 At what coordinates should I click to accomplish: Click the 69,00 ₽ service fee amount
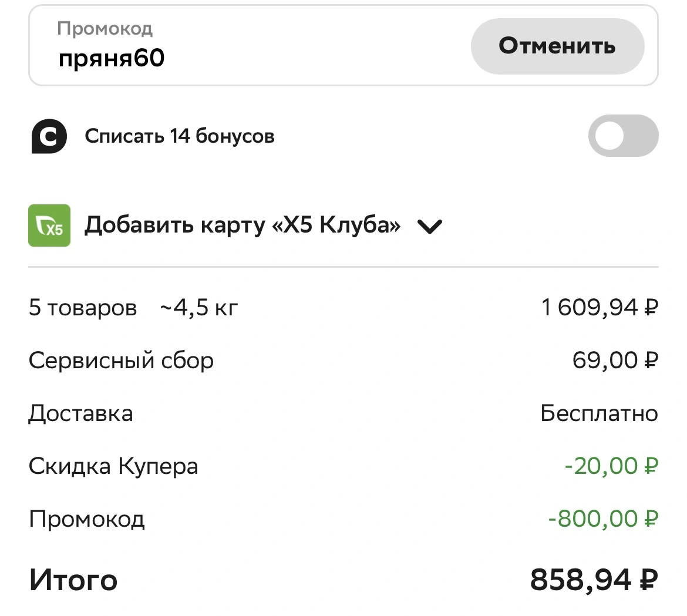coord(615,360)
